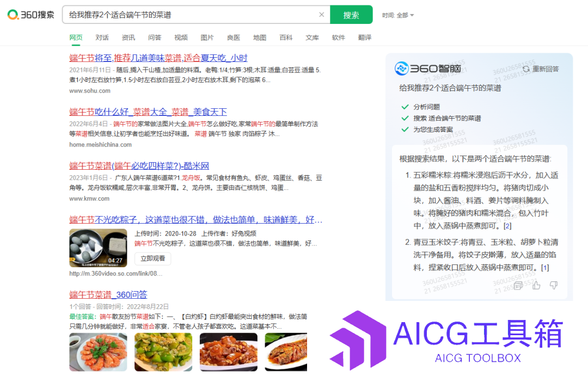Open the green pepper dish thumbnail
This screenshot has height=376, width=588.
point(163,352)
